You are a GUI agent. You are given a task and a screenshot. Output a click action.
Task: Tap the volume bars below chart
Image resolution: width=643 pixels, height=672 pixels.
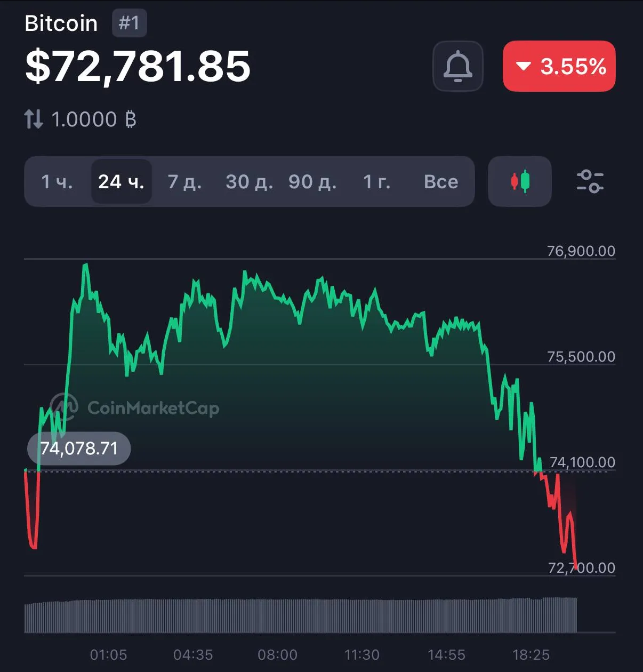tap(301, 615)
